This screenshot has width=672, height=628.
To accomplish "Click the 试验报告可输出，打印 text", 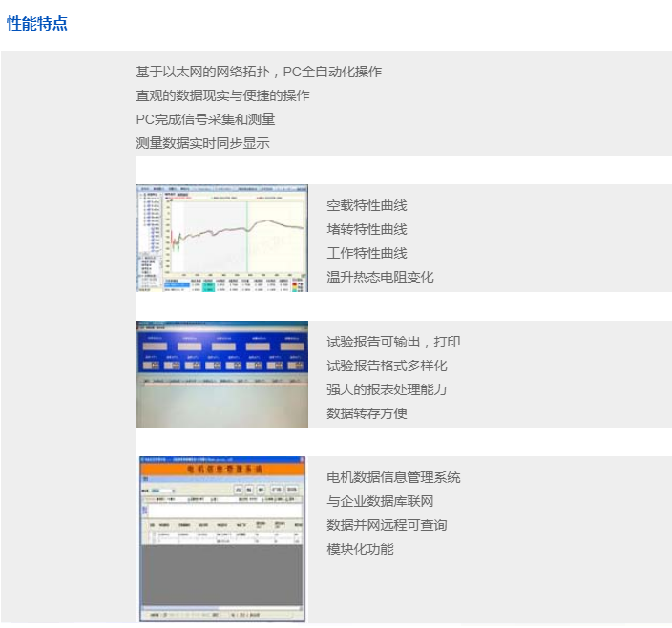I will [393, 342].
